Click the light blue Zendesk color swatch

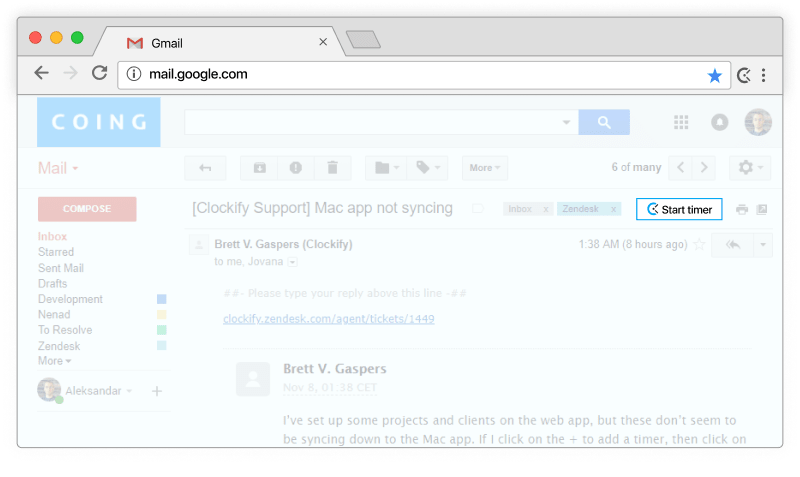pos(161,346)
